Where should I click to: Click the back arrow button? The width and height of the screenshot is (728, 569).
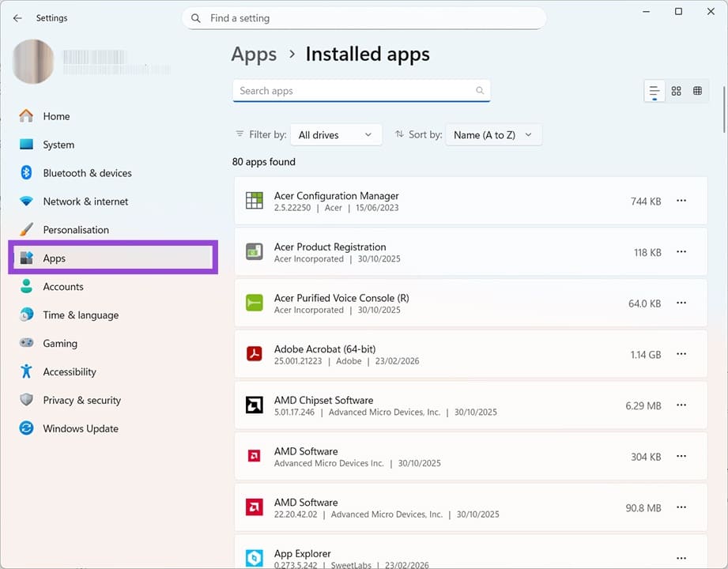click(17, 17)
